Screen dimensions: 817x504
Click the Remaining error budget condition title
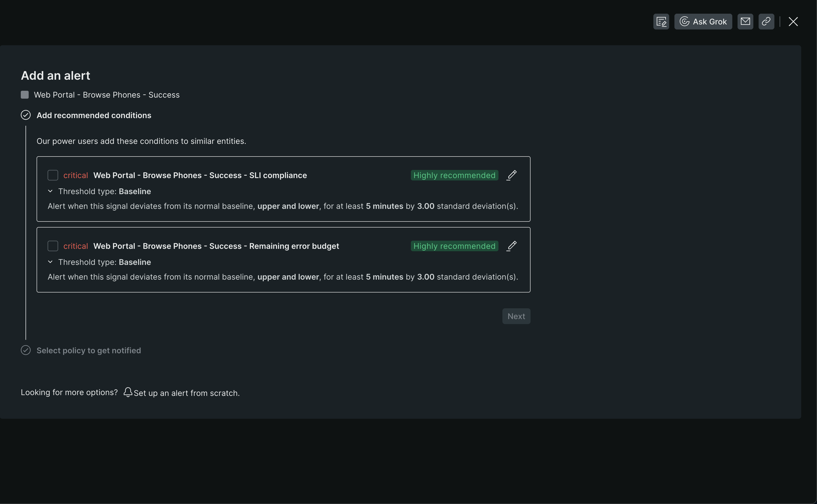coord(216,246)
